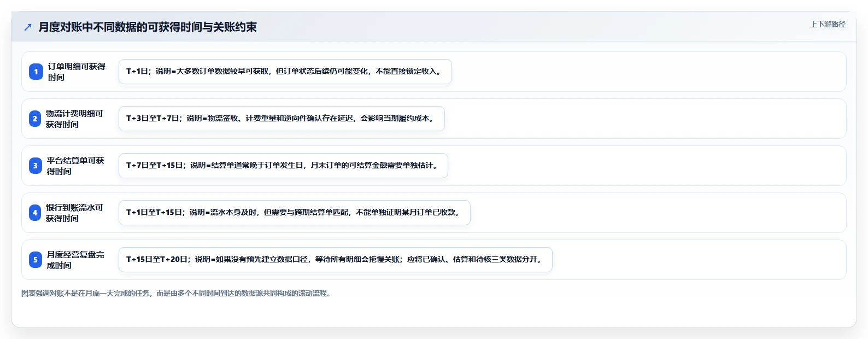Select the number 3 step badge
The image size is (868, 339).
36,166
